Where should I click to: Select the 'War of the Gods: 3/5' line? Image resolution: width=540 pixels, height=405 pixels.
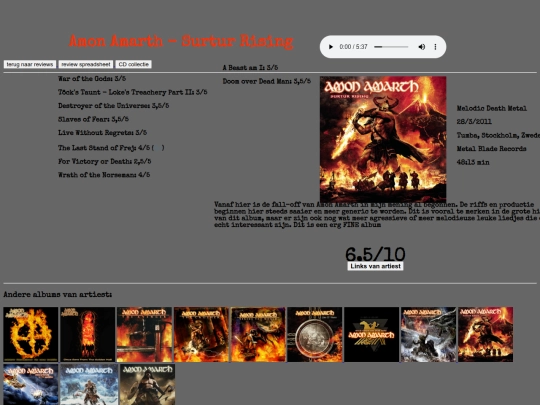tap(92, 79)
